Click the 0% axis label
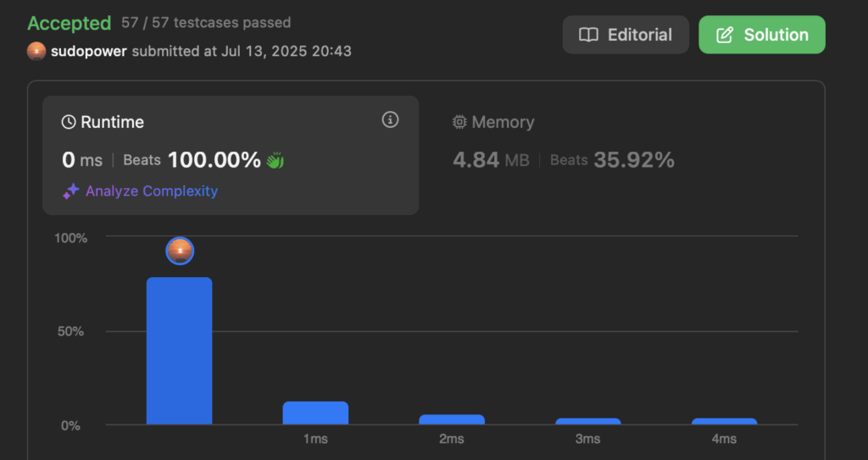Image resolution: width=868 pixels, height=460 pixels. 71,425
